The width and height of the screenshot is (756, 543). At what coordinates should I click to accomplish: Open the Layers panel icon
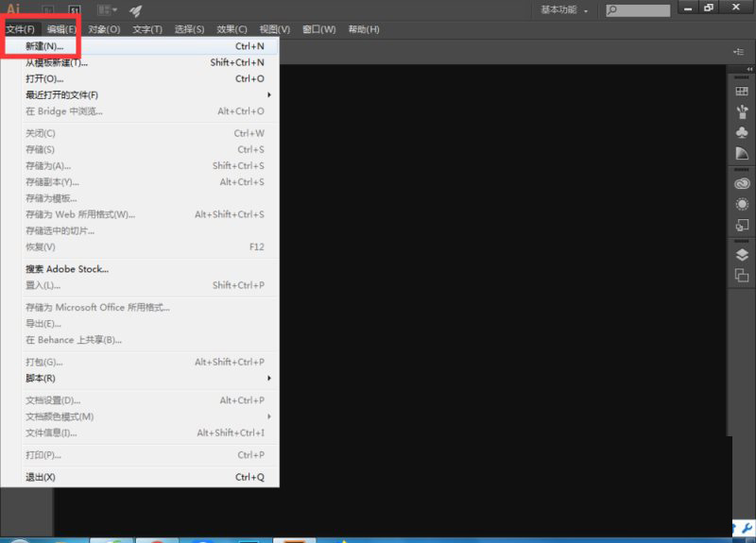(742, 255)
